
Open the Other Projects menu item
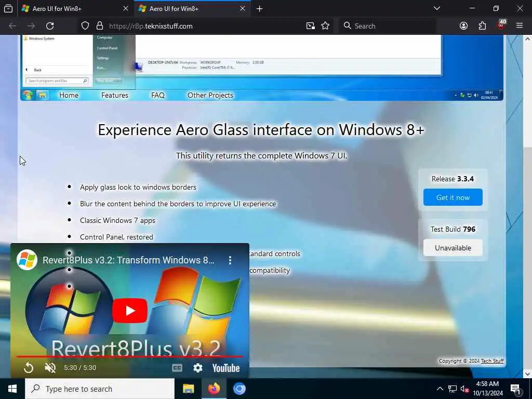click(x=210, y=96)
